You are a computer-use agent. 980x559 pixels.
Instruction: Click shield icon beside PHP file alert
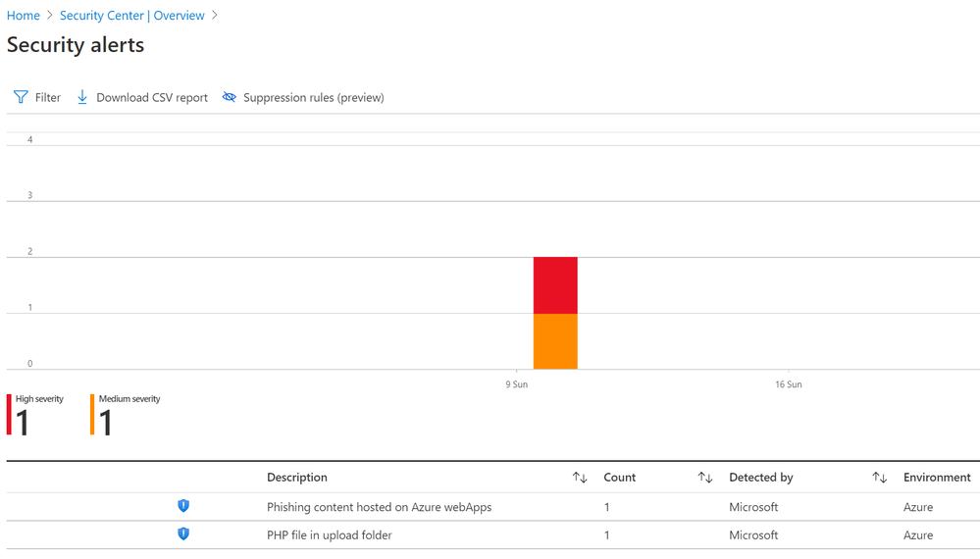(183, 534)
